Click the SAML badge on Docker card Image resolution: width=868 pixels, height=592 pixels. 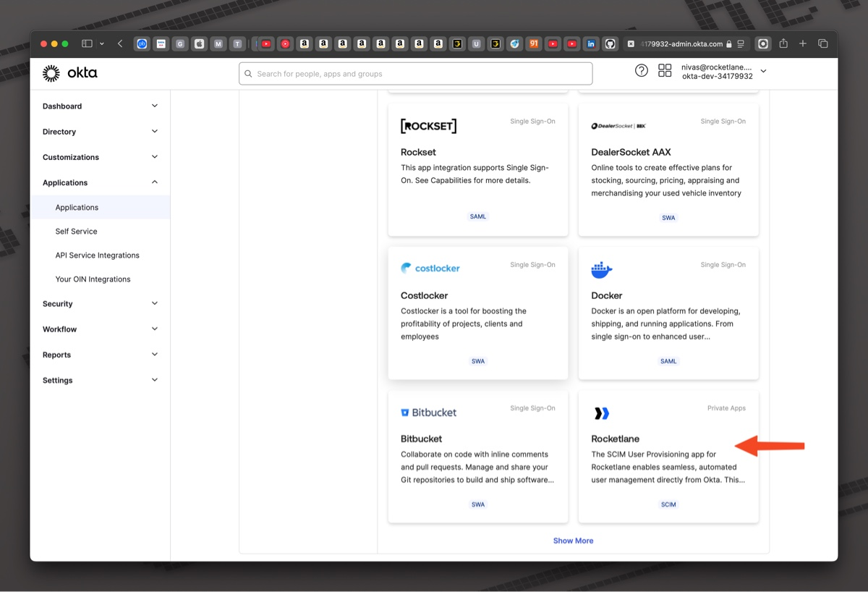click(x=668, y=361)
